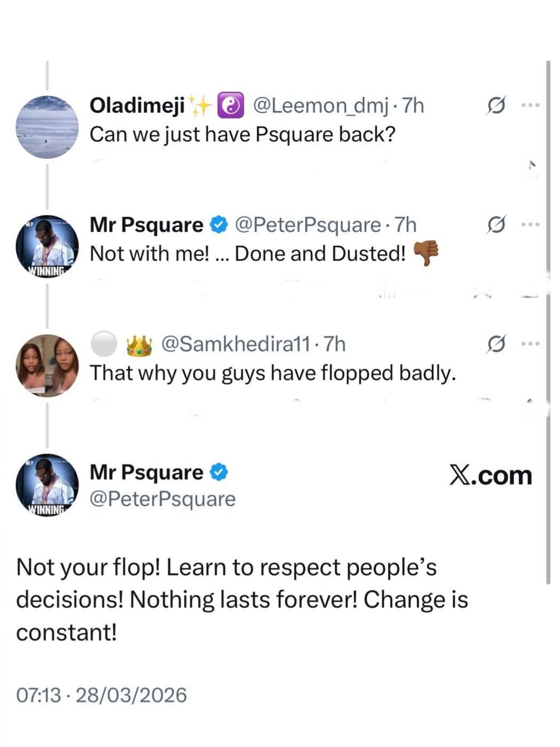View Samkhedira11's profile picture

tap(47, 365)
